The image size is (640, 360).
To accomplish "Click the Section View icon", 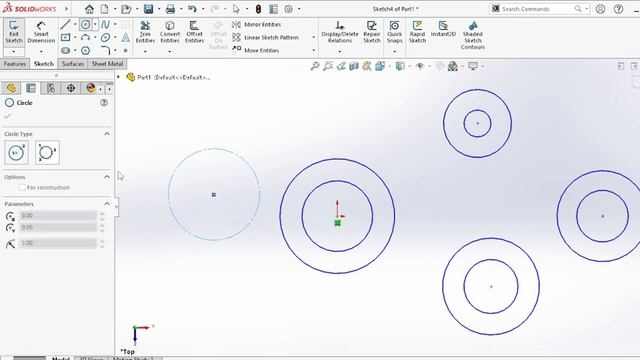I will click(354, 66).
